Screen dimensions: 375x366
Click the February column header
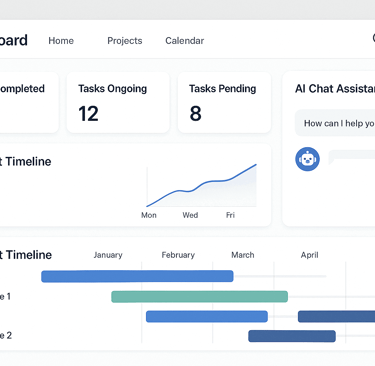coord(178,255)
